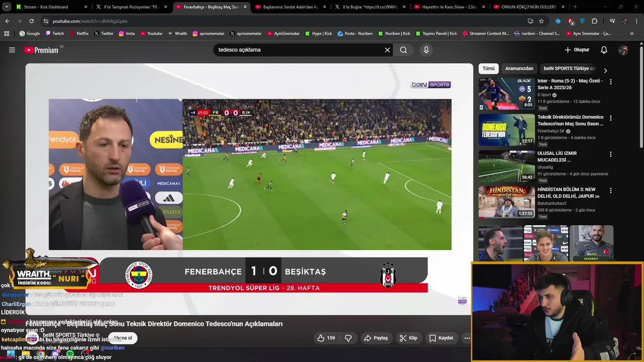Image resolution: width=644 pixels, height=362 pixels.
Task: Open the YouTube guide hamburger menu
Action: click(12, 50)
